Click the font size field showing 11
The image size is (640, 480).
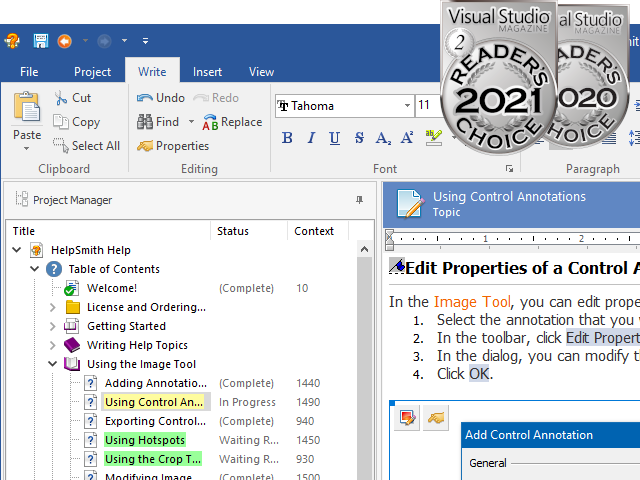click(x=428, y=106)
